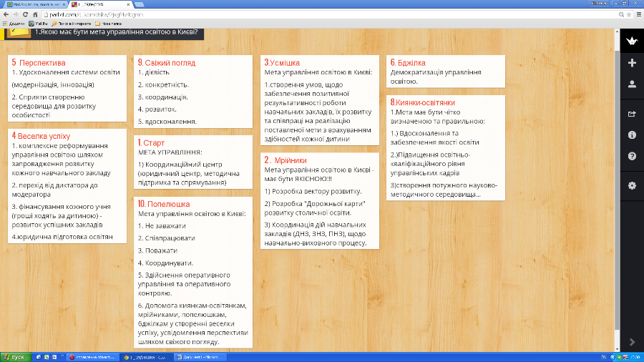Select the '5 Перспектива' note card
This screenshot has width=644, height=362.
click(62, 89)
